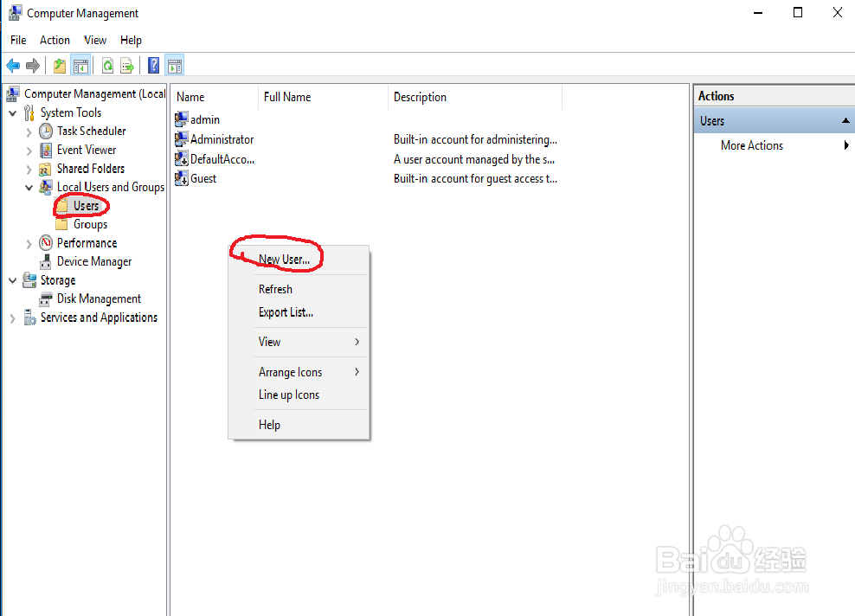The height and width of the screenshot is (616, 855).
Task: Click the Computer Management root computer icon
Action: (13, 93)
